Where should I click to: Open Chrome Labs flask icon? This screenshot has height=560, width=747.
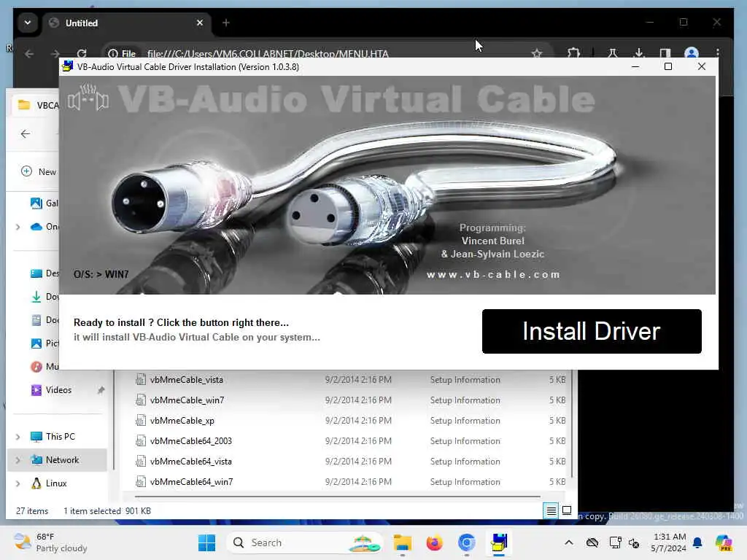click(613, 53)
